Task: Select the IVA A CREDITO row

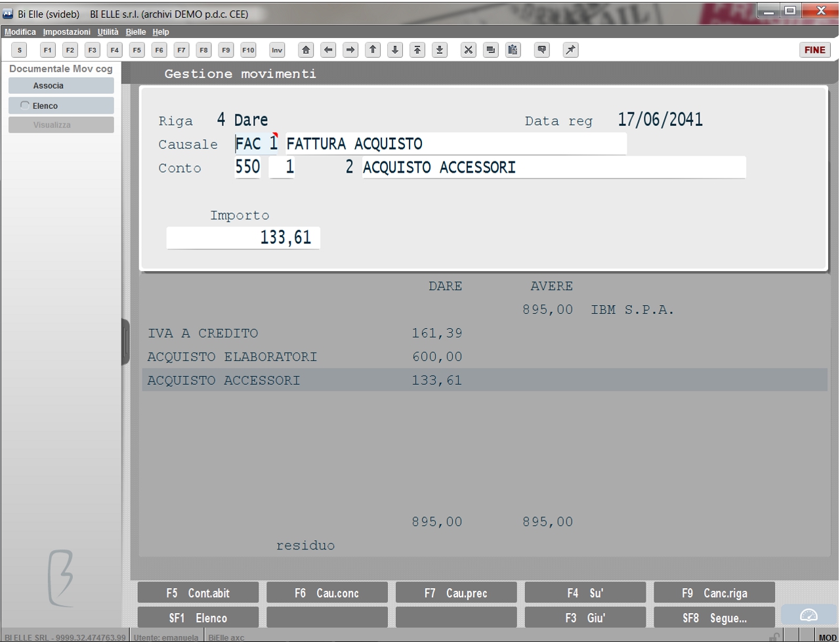Action: 484,333
